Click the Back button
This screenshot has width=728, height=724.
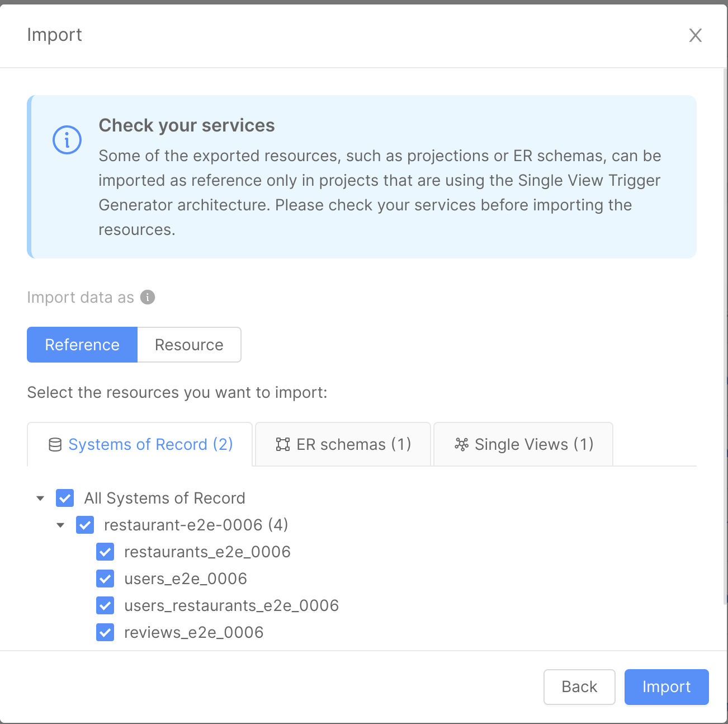pos(579,687)
